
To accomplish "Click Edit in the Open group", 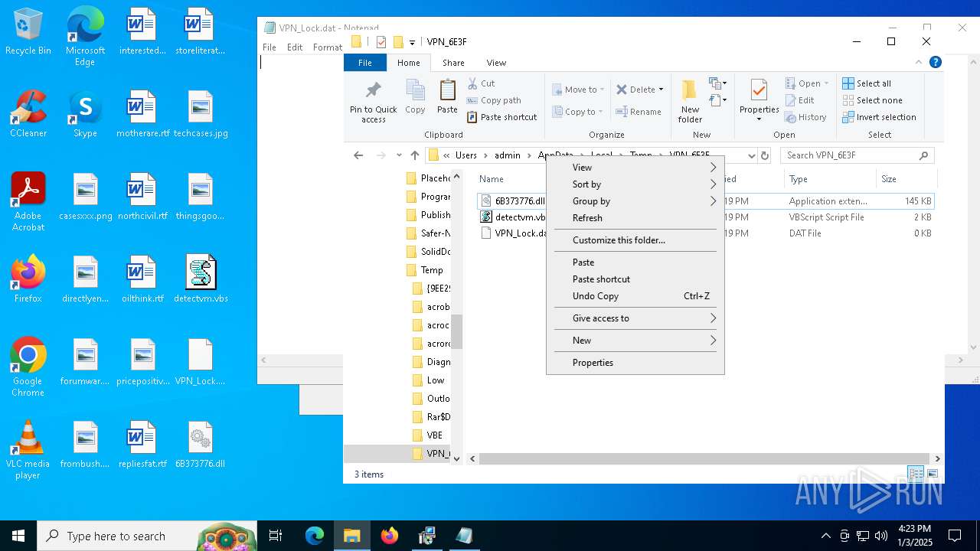I will click(x=800, y=100).
